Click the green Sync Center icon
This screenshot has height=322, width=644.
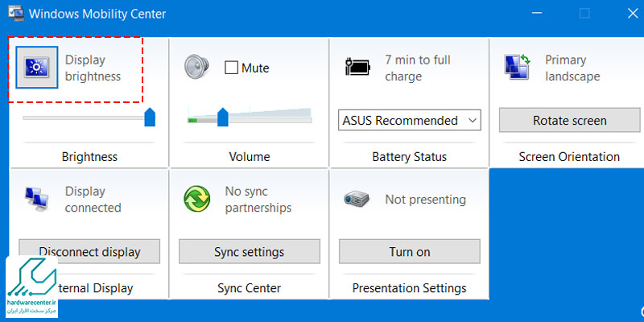[x=196, y=199]
